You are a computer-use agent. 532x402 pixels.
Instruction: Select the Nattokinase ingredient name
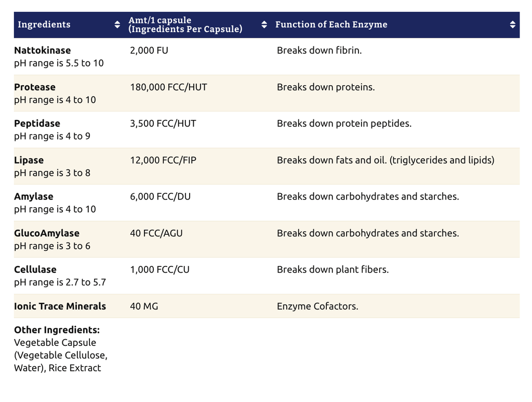pos(43,50)
